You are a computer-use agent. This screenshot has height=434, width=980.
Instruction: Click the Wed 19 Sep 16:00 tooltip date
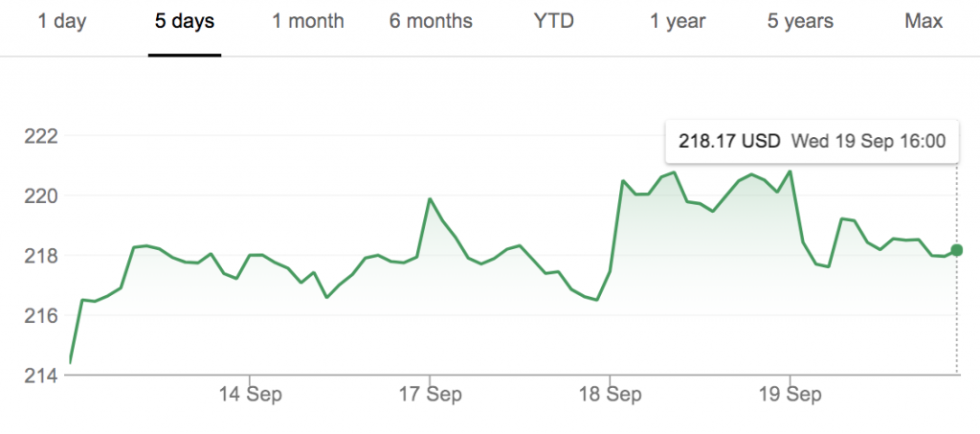868,142
